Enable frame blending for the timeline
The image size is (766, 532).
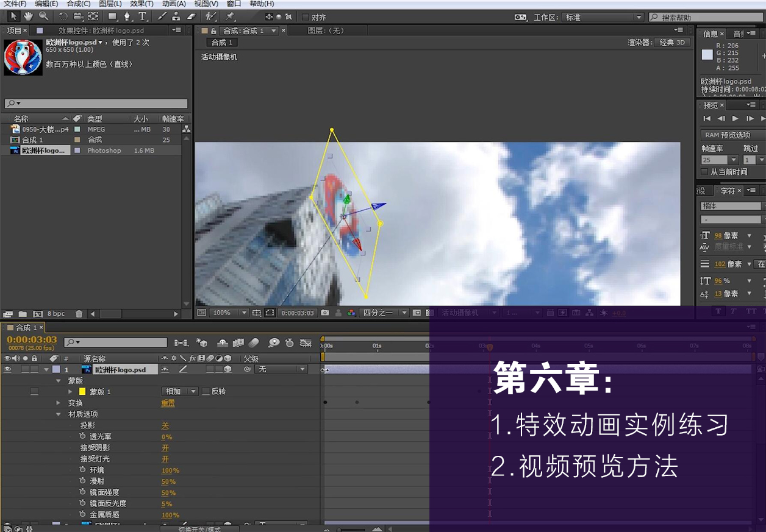[238, 343]
